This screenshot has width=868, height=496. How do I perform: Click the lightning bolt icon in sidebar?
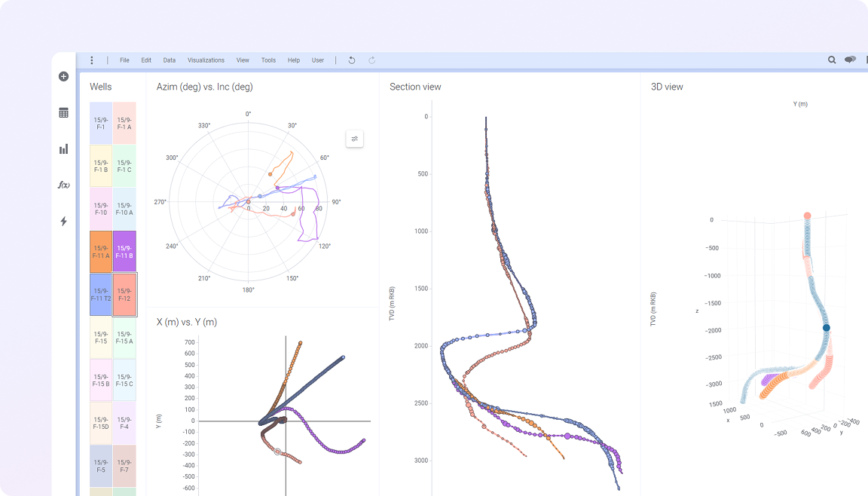point(63,222)
